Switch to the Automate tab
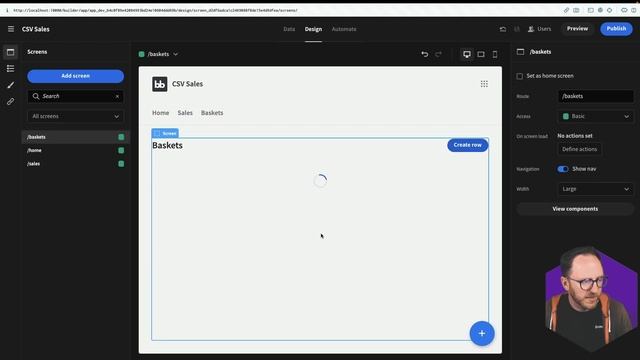Screen dimensions: 640x360 pyautogui.click(x=344, y=29)
